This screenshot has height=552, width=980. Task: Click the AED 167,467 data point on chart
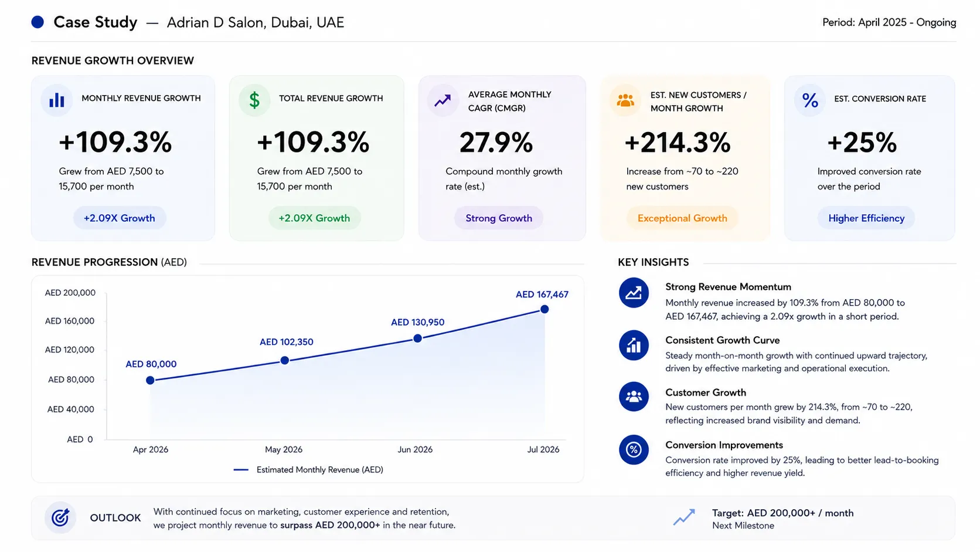click(545, 309)
